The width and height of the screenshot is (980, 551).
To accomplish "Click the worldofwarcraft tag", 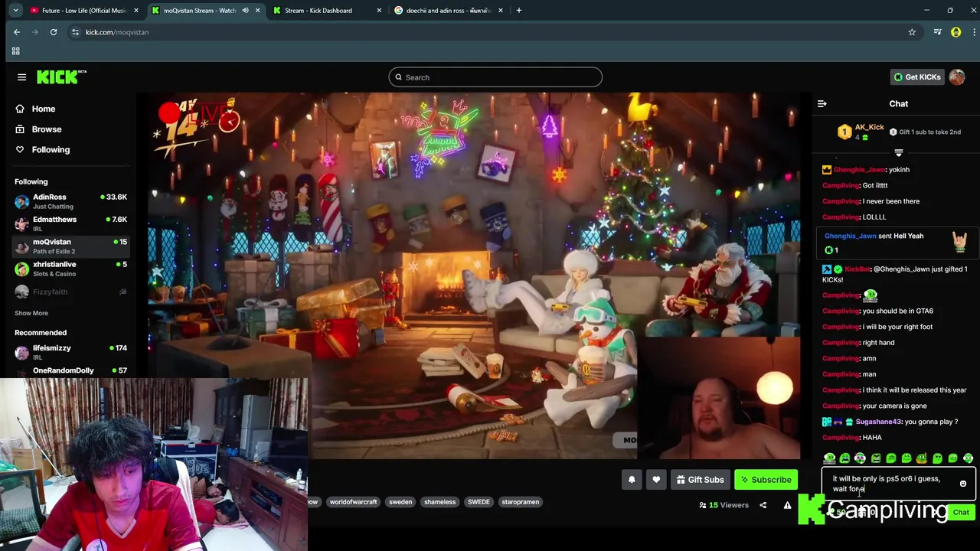I will 353,502.
